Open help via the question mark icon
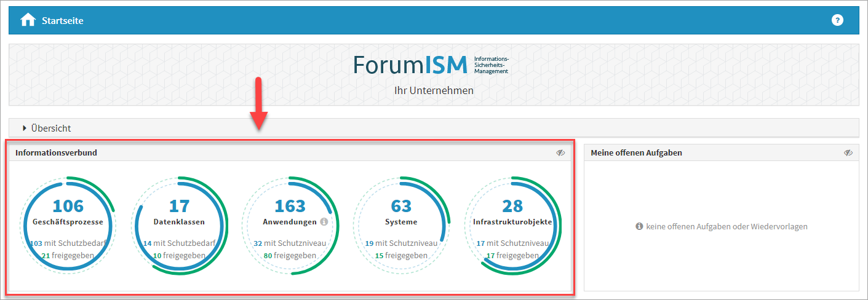The width and height of the screenshot is (868, 300). pos(837,20)
